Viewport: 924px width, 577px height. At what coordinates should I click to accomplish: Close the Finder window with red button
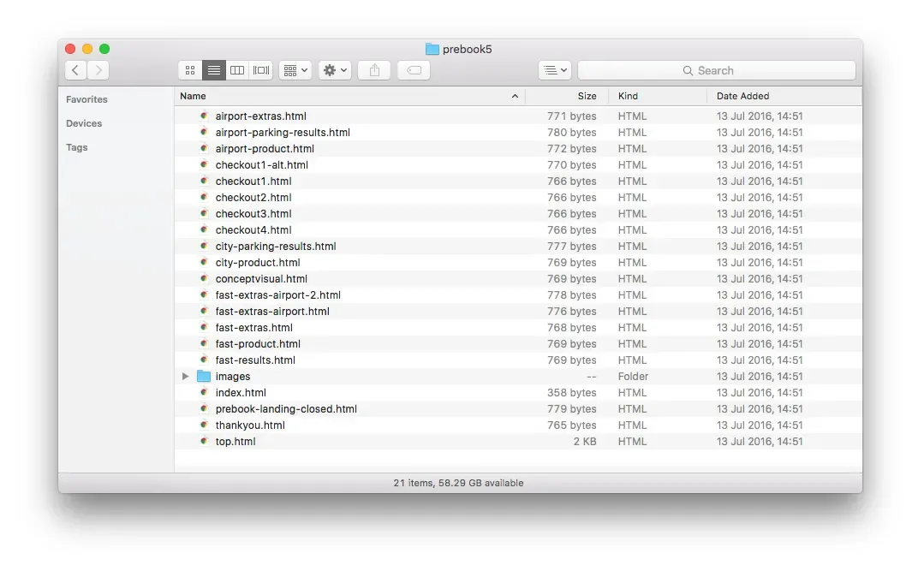click(x=70, y=49)
